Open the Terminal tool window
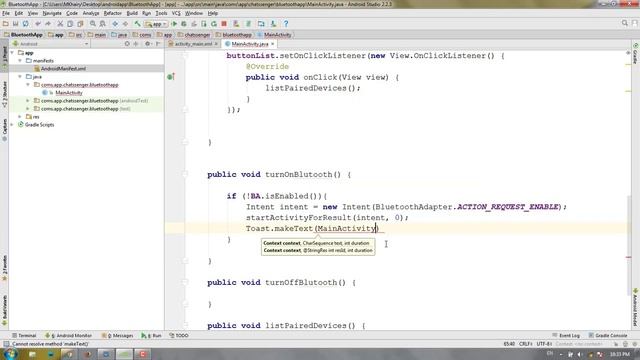 pos(24,335)
